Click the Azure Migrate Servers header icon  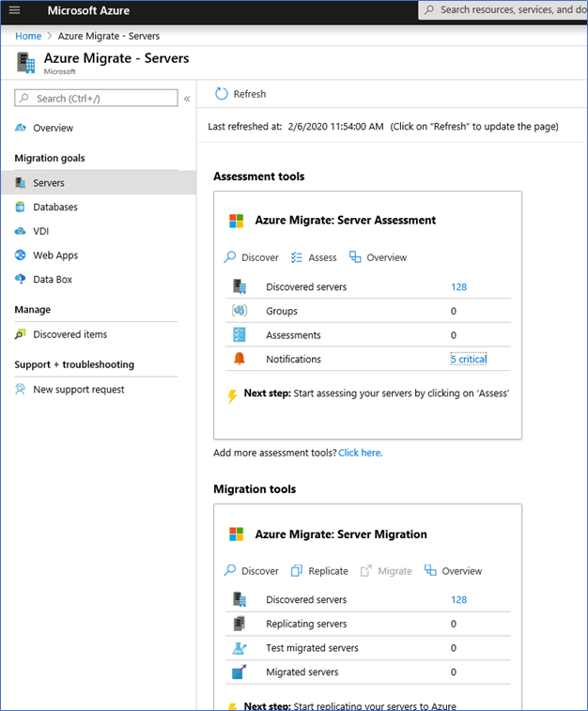click(x=26, y=63)
